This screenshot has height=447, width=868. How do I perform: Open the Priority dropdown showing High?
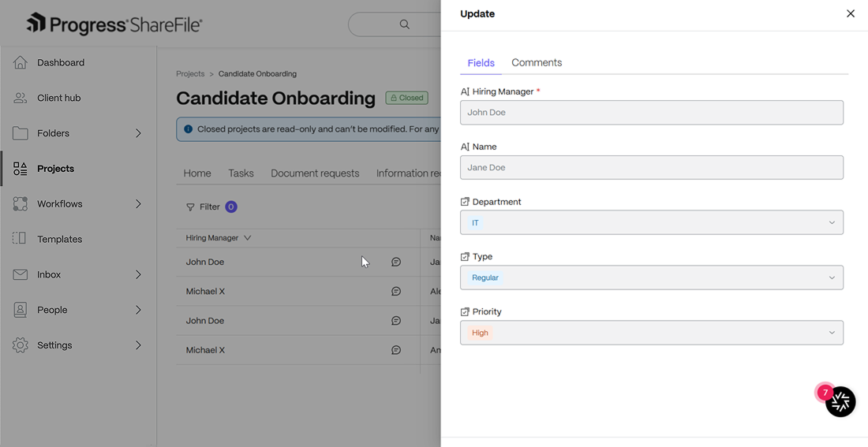652,333
